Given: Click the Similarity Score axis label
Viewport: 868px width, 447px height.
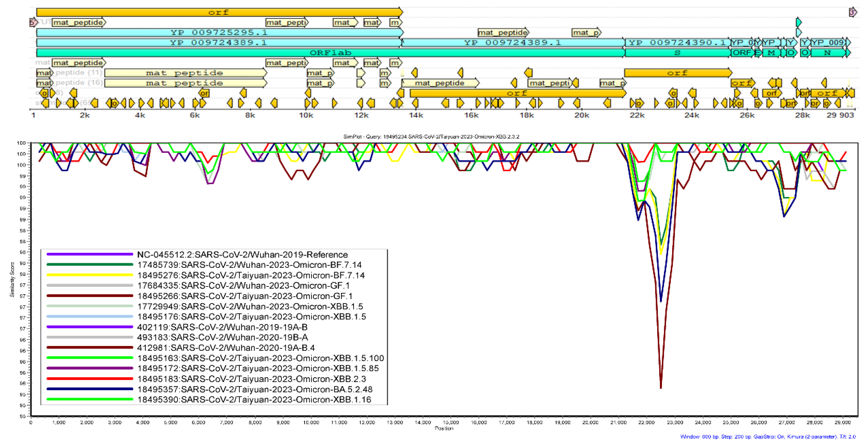Looking at the screenshot, I should point(12,279).
